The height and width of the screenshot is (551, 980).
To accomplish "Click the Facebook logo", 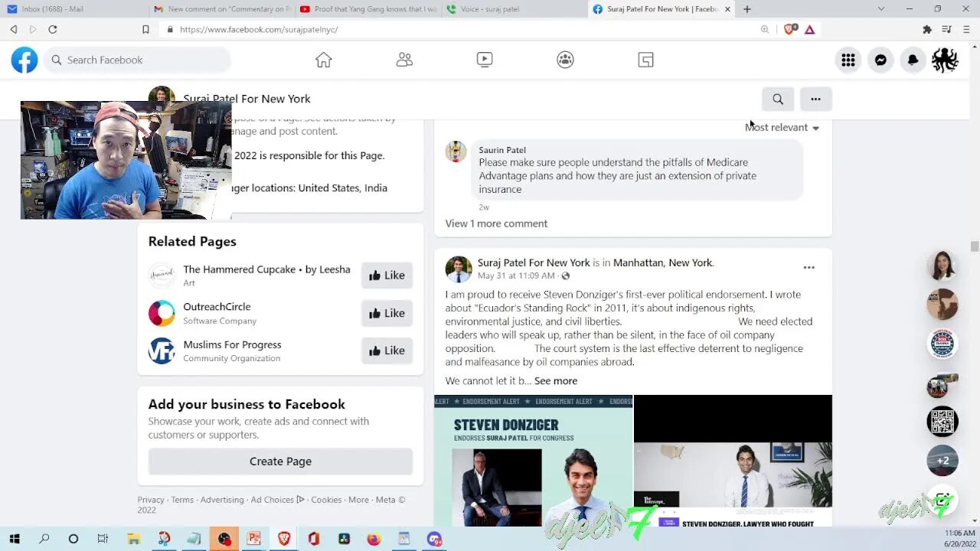I will coord(24,60).
